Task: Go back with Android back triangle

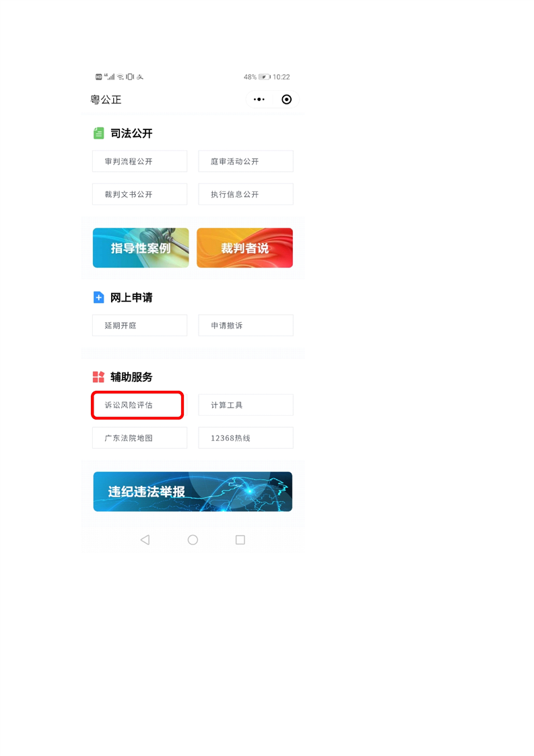Action: (145, 540)
